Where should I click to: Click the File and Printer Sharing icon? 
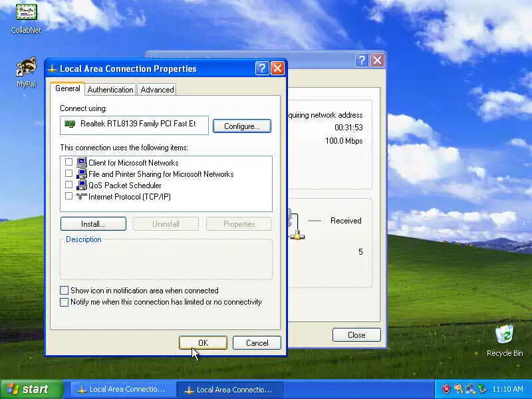coord(81,174)
